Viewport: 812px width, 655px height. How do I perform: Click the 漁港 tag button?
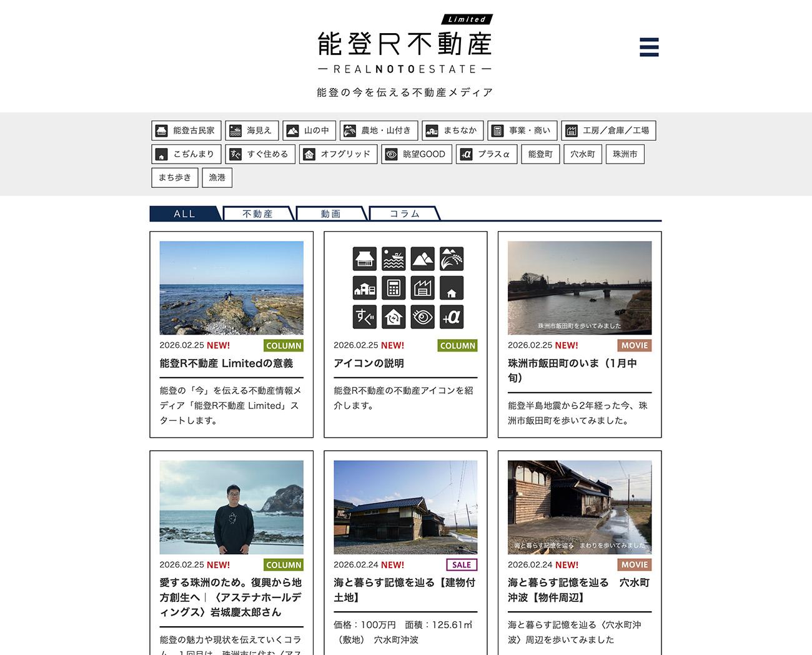217,177
